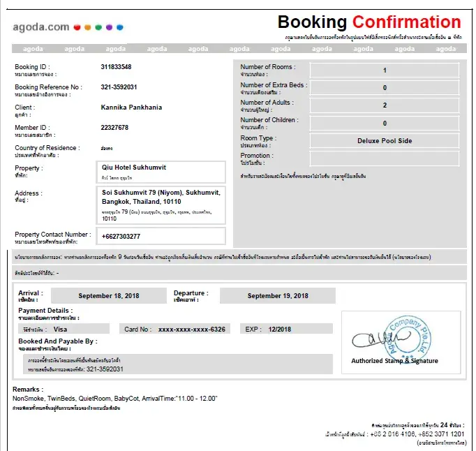Click the purple dot in agoda logo
The width and height of the screenshot is (476, 451).
point(110,27)
